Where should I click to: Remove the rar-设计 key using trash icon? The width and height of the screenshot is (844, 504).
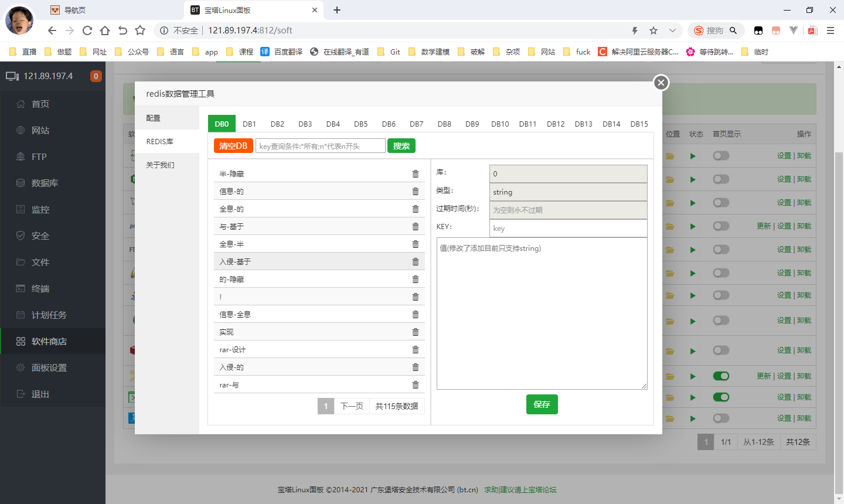[x=416, y=349]
